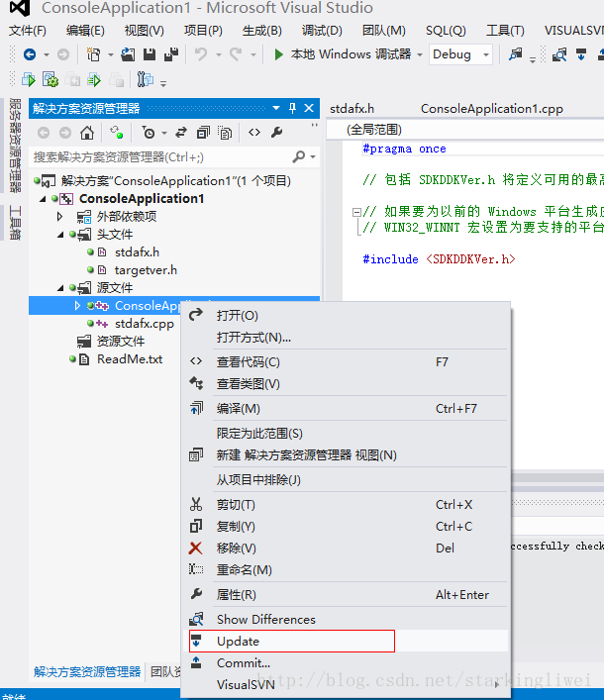This screenshot has width=604, height=700.
Task: Open the 调试(D) menu
Action: 322,31
